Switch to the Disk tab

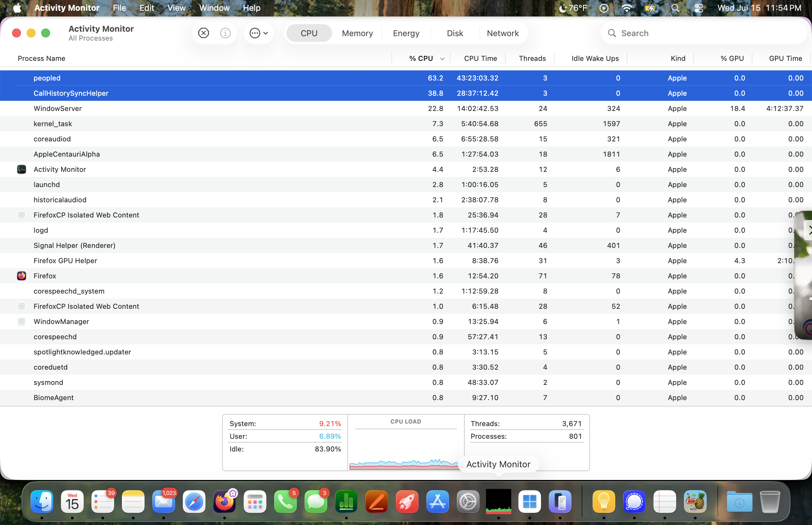click(x=455, y=33)
